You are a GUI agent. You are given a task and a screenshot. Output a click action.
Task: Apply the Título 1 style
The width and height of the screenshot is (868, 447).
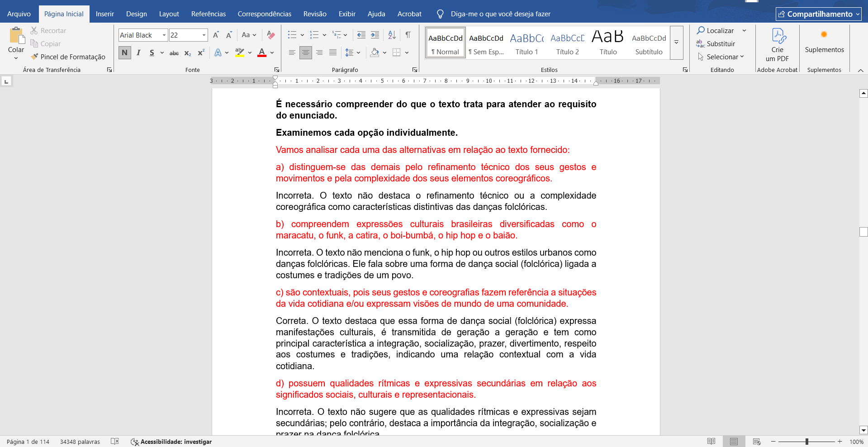527,43
